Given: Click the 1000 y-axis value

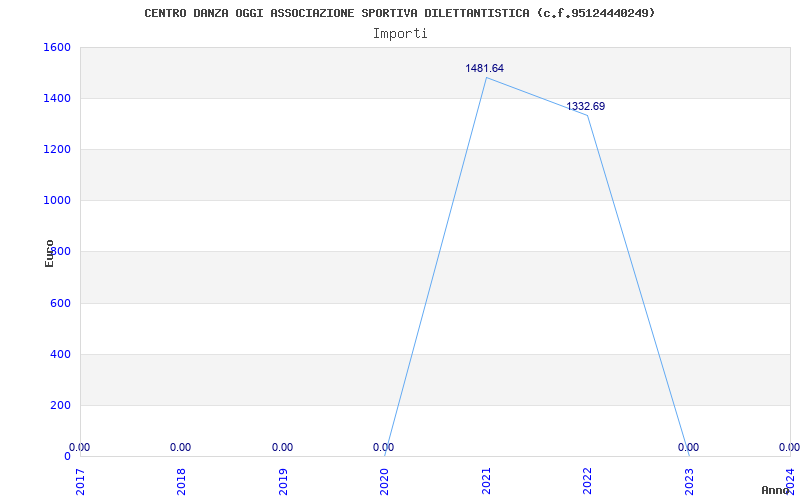Looking at the screenshot, I should point(57,201).
